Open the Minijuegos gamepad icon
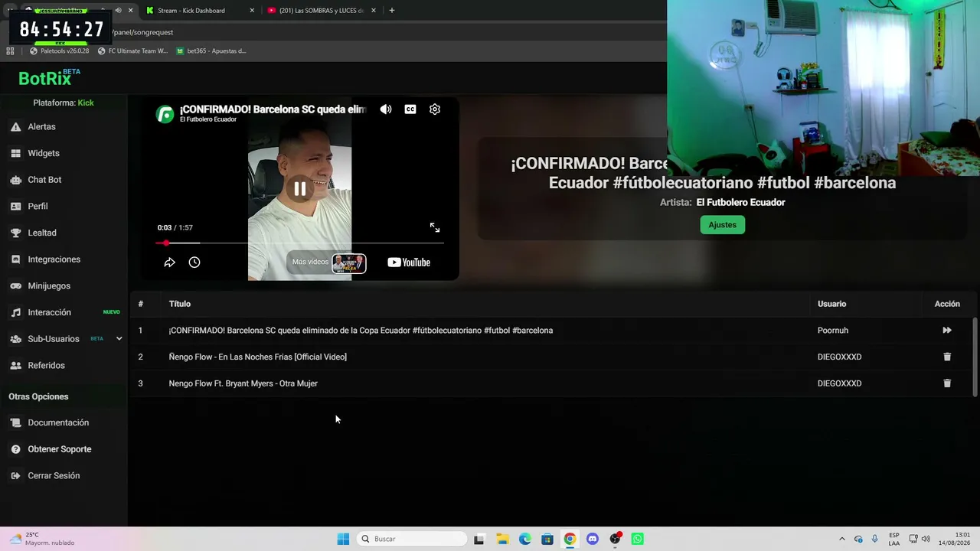980x551 pixels. point(15,285)
